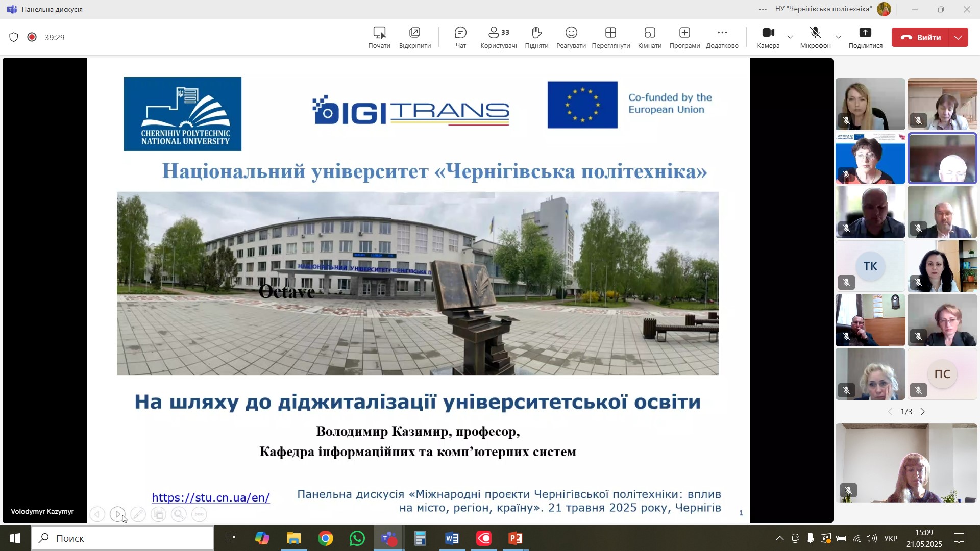Viewport: 980px width, 551px height.
Task: Expand camera options dropdown arrow
Action: [790, 37]
